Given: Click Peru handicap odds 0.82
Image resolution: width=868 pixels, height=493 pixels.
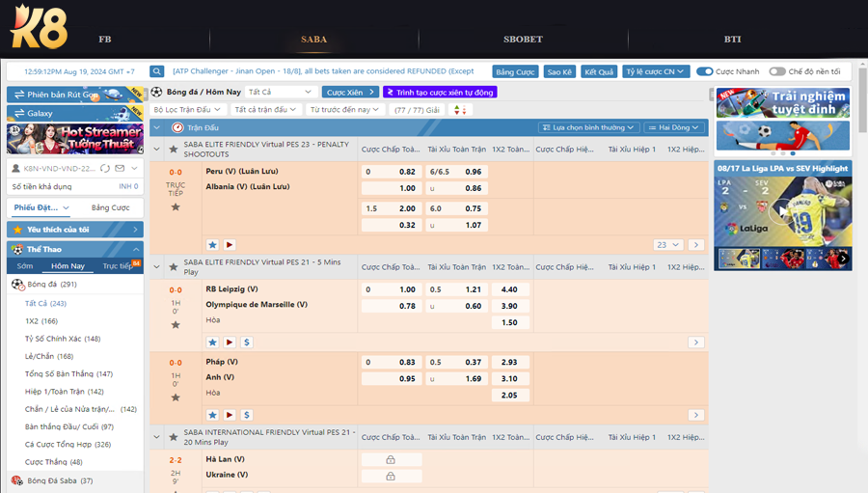Looking at the screenshot, I should (x=392, y=172).
